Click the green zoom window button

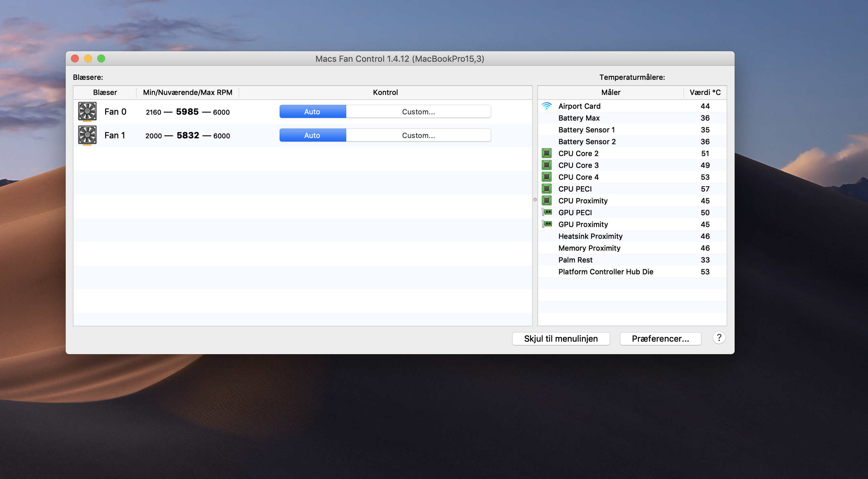click(101, 58)
